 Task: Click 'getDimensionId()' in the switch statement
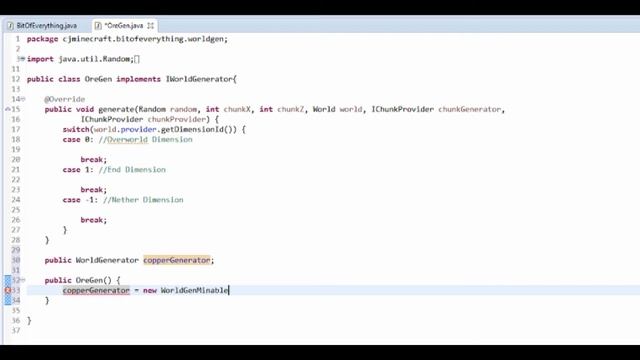(198, 129)
